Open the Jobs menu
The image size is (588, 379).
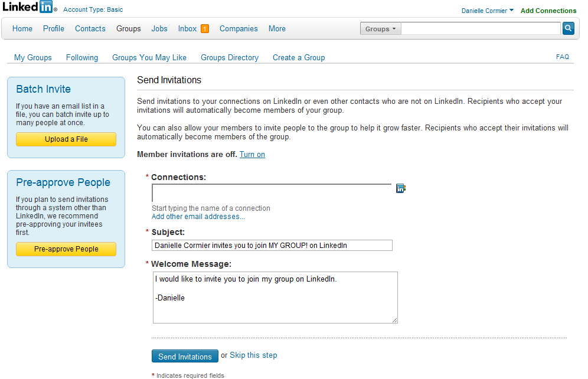click(159, 28)
